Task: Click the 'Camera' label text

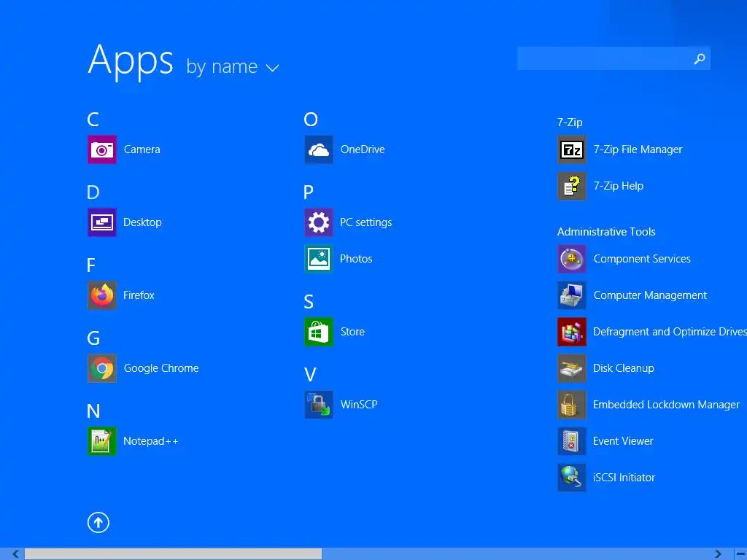Action: click(142, 149)
